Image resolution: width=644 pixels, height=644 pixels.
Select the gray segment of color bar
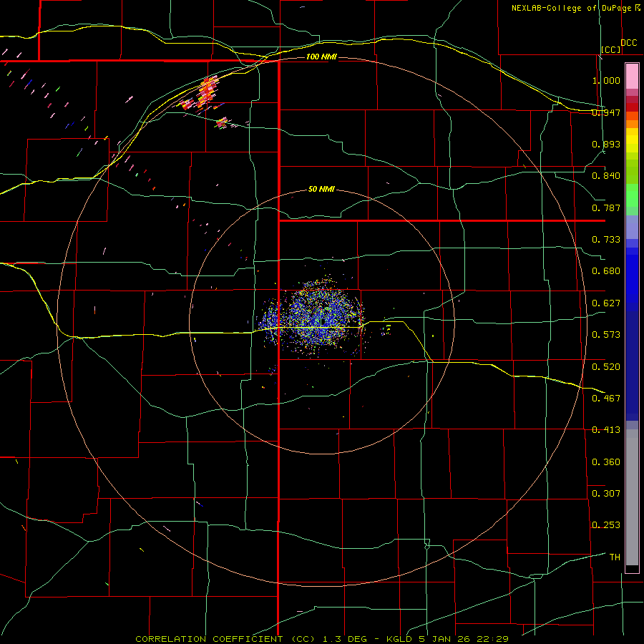632,497
